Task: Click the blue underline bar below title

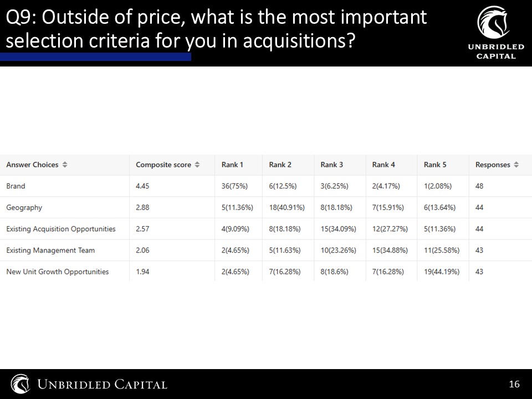Action: point(95,57)
